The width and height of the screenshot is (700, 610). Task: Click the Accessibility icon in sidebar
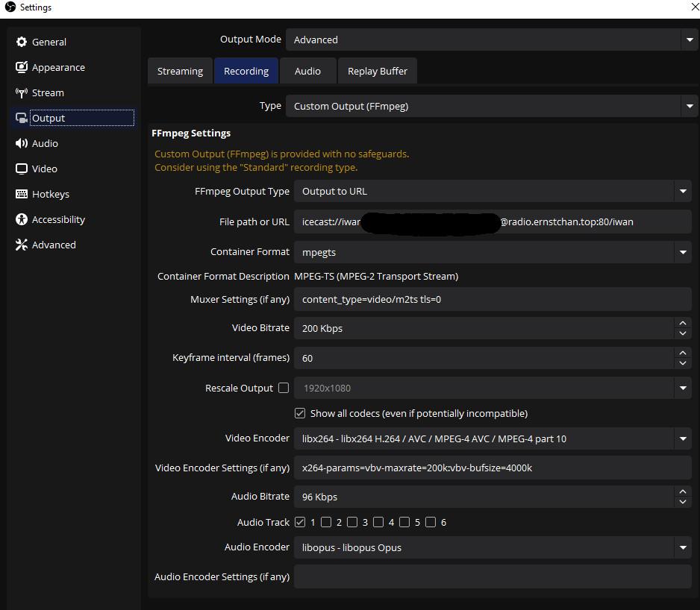pyautogui.click(x=22, y=219)
